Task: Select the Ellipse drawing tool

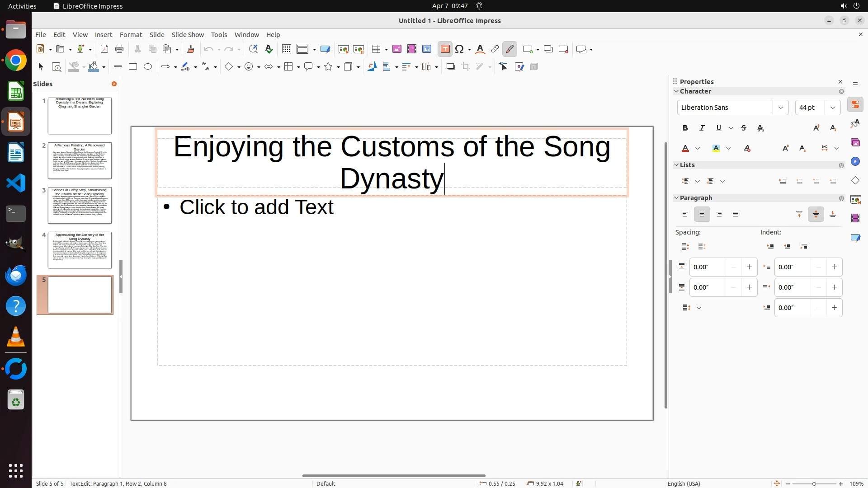Action: pyautogui.click(x=148, y=67)
